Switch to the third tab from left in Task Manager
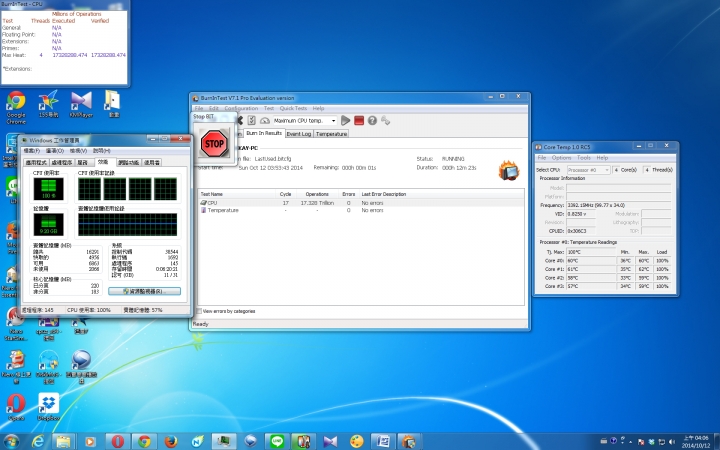This screenshot has width=720, height=450. click(83, 163)
